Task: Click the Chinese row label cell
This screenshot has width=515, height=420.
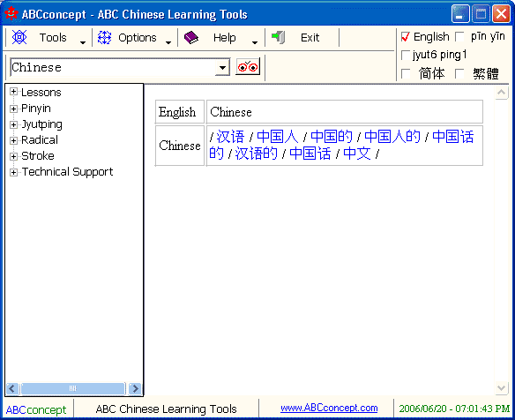Action: click(x=180, y=146)
